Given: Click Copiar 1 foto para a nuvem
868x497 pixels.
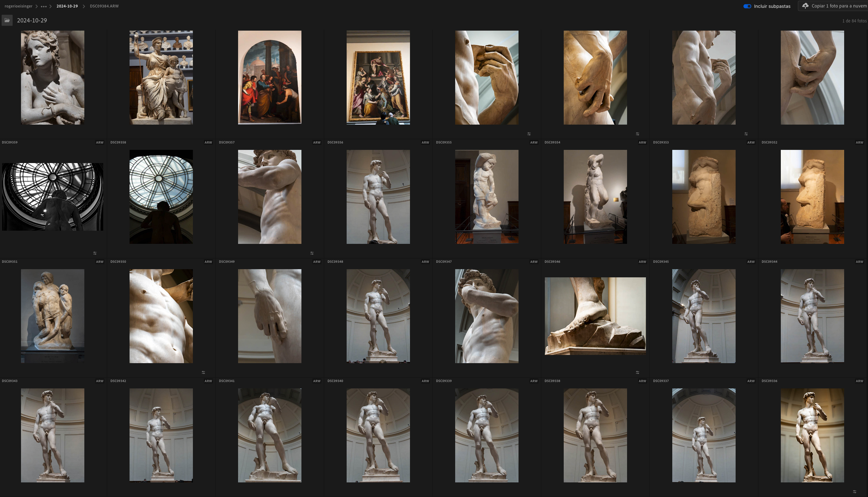Looking at the screenshot, I should (833, 6).
